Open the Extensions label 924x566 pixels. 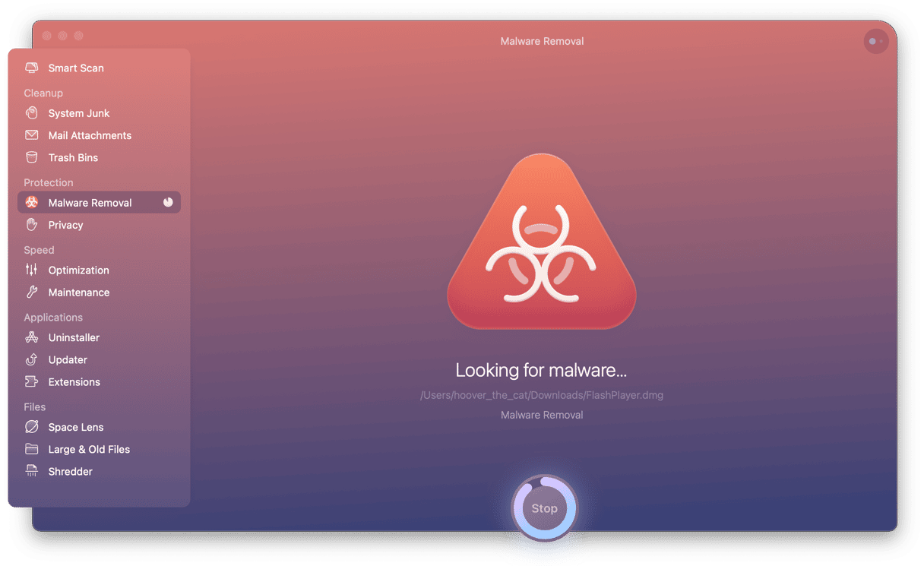[74, 381]
